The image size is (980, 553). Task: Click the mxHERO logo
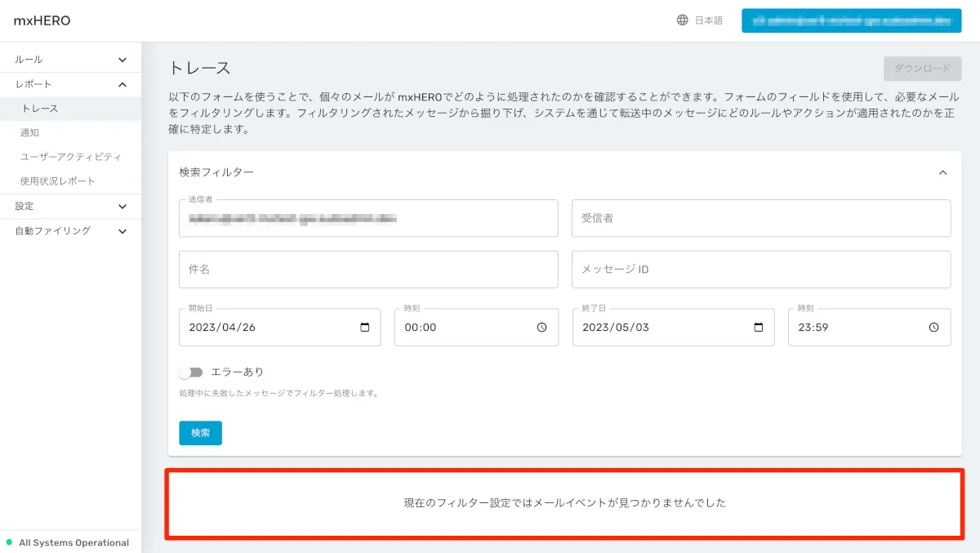click(42, 20)
